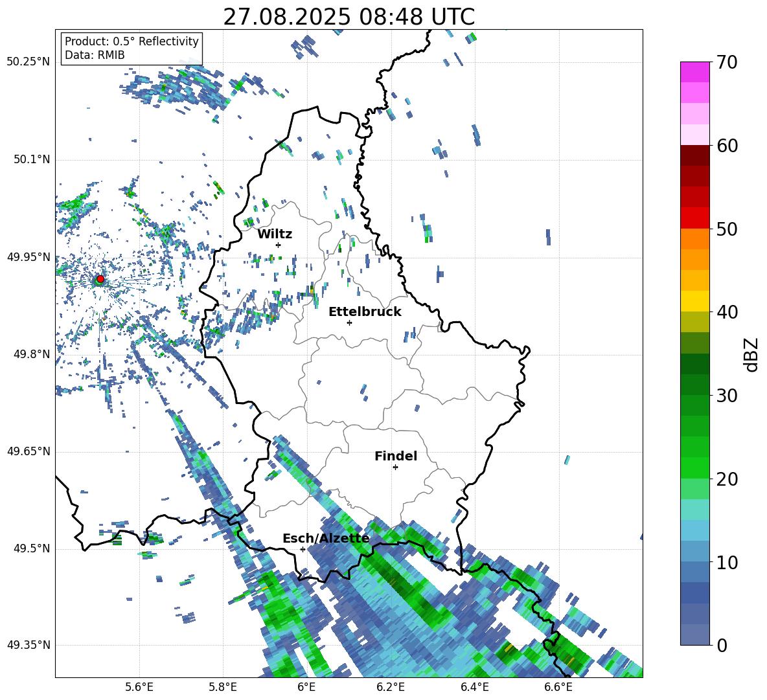Click the Ettelbruck city label
The height and width of the screenshot is (700, 767).
pos(365,312)
